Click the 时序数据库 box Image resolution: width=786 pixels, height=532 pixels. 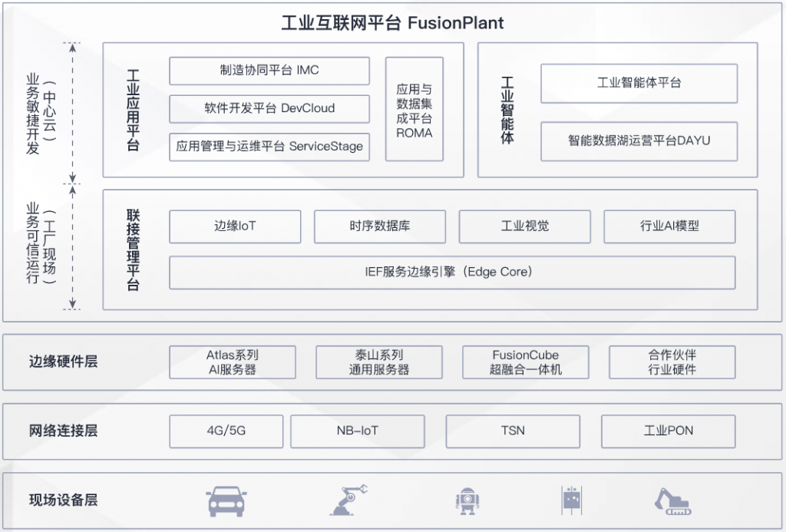click(x=379, y=226)
